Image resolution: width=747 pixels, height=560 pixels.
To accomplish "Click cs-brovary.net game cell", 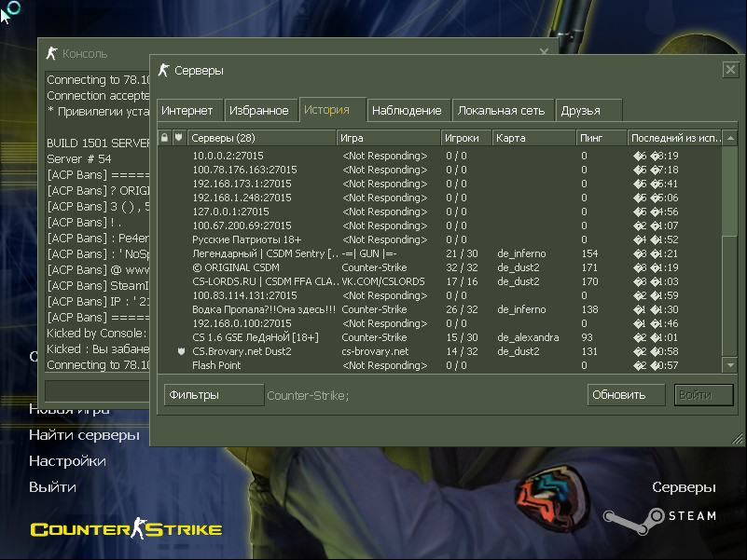I will point(375,351).
